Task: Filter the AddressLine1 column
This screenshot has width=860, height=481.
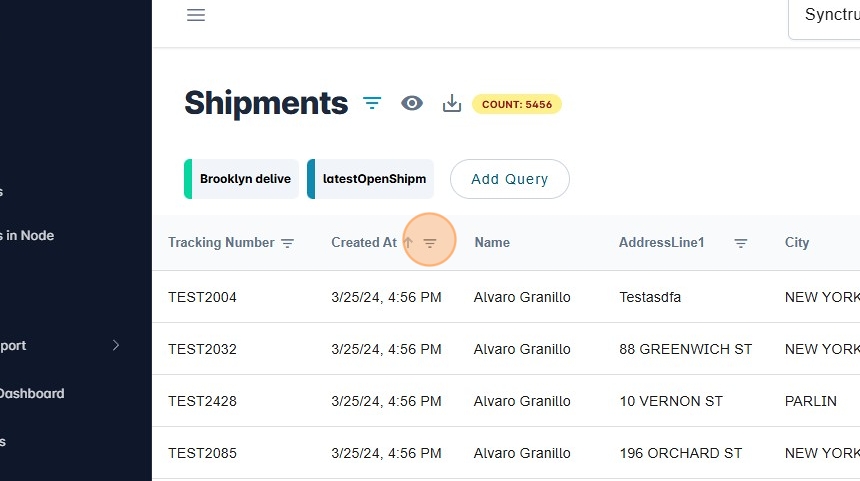Action: pyautogui.click(x=741, y=243)
